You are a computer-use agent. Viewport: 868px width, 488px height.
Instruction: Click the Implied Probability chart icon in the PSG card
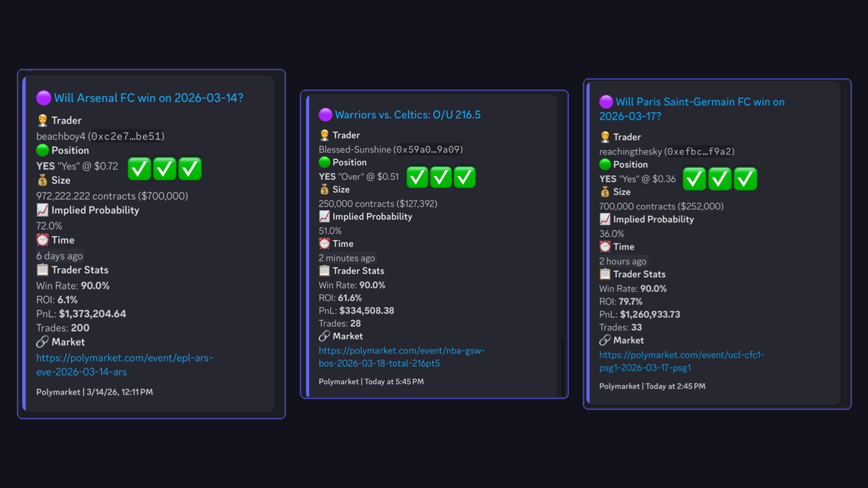605,219
